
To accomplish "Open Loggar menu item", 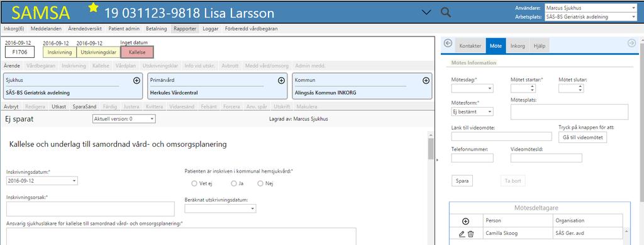I will (211, 29).
